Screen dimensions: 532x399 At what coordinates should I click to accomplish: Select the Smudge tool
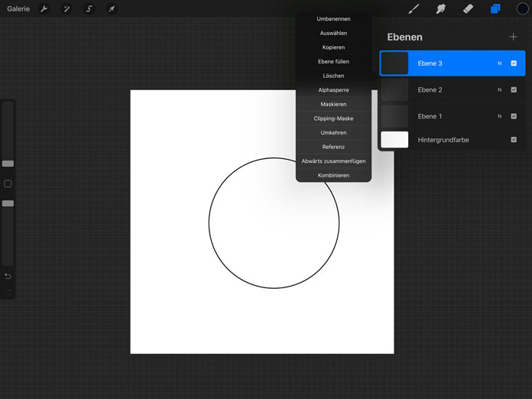point(441,9)
